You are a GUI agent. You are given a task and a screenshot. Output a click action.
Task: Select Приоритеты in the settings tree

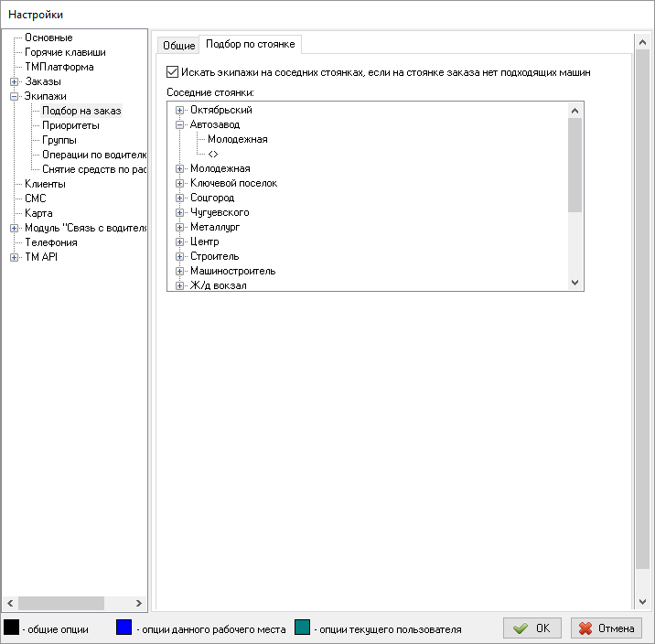70,125
